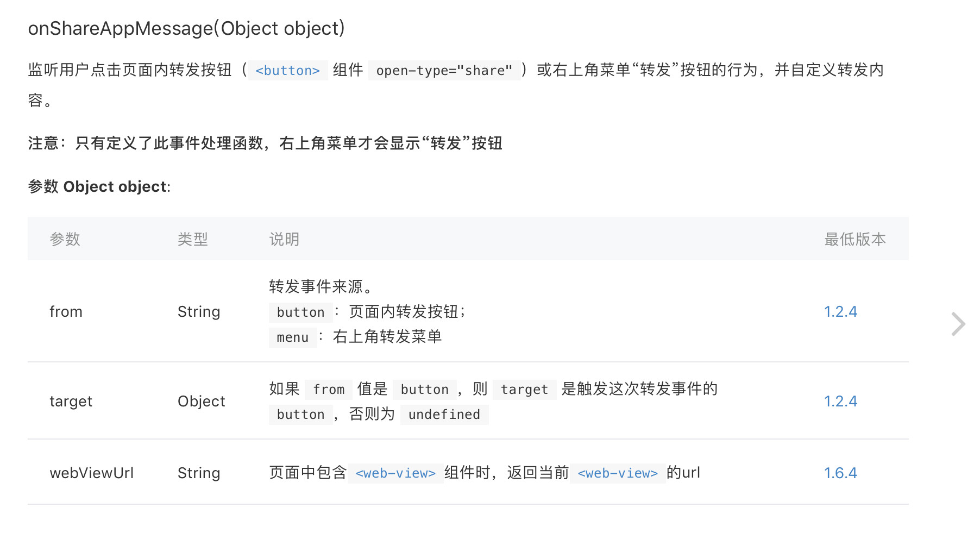
Task: Open the <button> component link
Action: click(287, 71)
